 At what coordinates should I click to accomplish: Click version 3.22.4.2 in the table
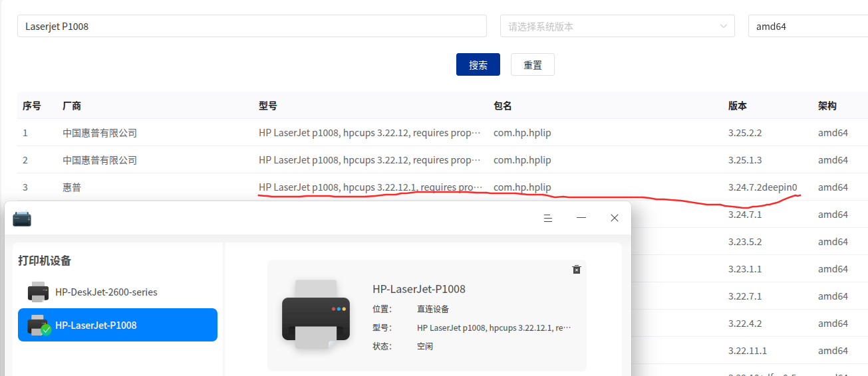pos(745,324)
